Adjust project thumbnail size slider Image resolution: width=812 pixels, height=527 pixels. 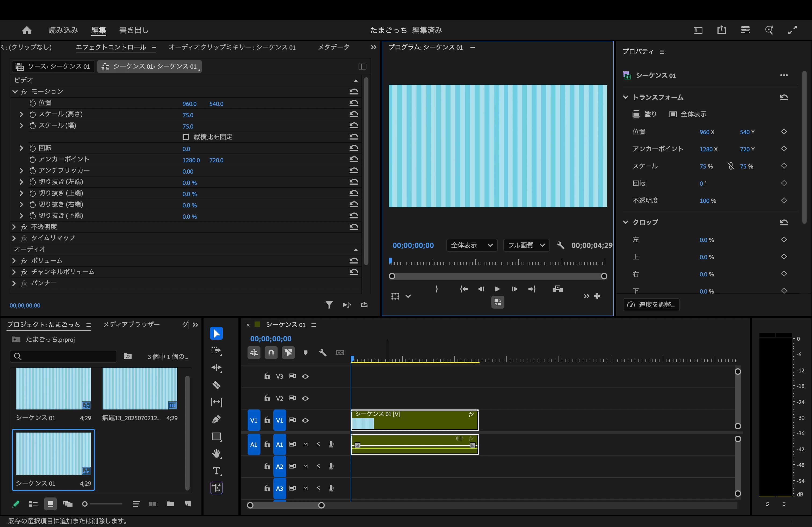click(x=85, y=504)
